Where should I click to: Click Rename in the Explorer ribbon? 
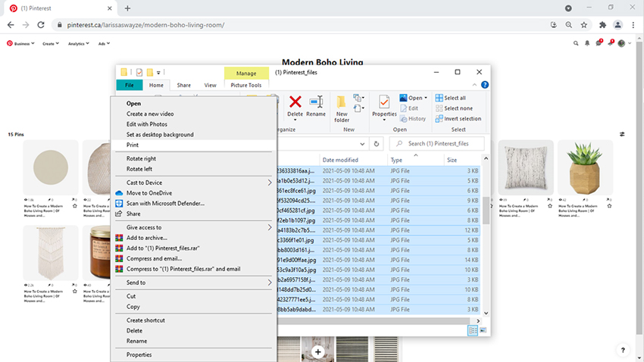coord(316,106)
